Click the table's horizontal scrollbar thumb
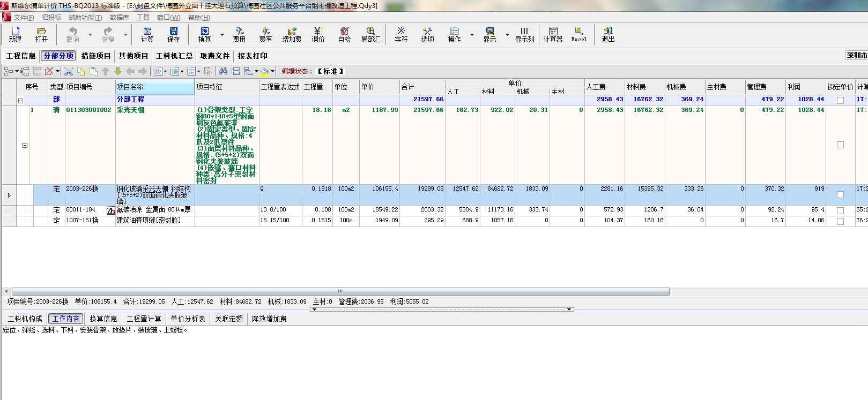 point(339,292)
